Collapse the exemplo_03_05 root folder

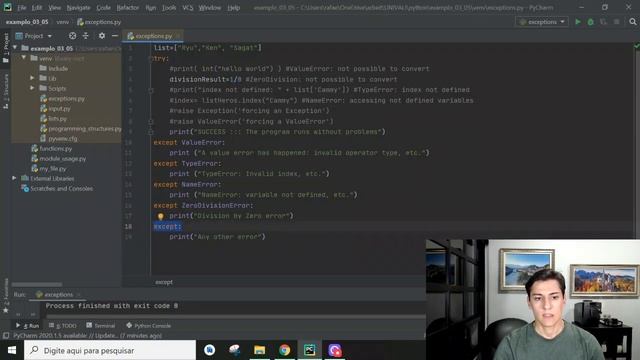(x=15, y=48)
